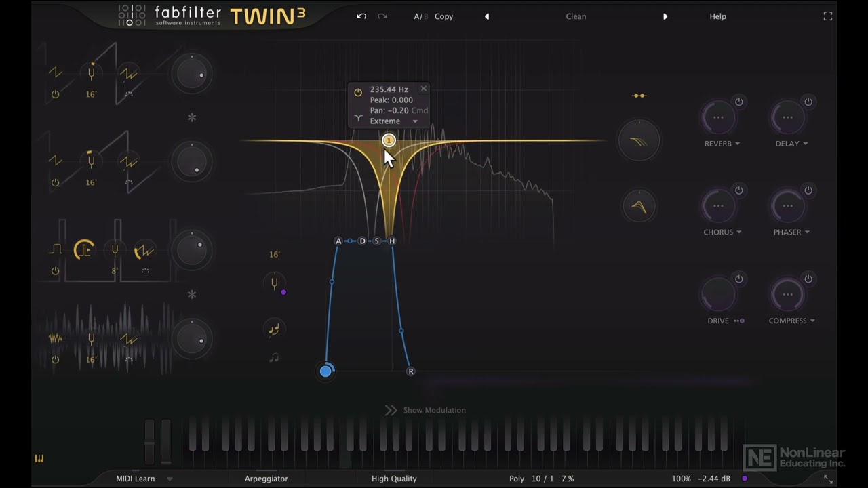Open the Extreme filter style dropdown
The height and width of the screenshot is (488, 868).
coord(393,121)
